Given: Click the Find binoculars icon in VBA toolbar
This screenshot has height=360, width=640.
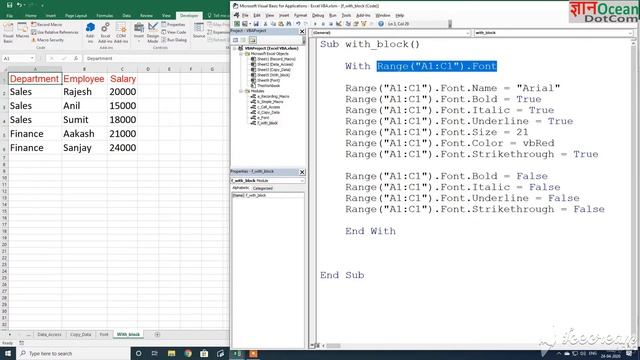Looking at the screenshot, I should click(x=289, y=24).
